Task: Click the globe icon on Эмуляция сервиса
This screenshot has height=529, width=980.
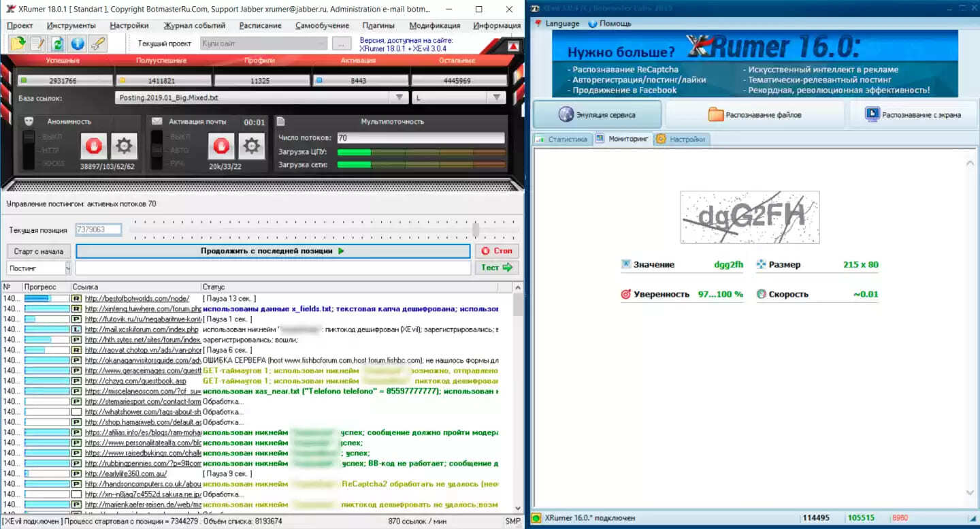Action: point(566,114)
